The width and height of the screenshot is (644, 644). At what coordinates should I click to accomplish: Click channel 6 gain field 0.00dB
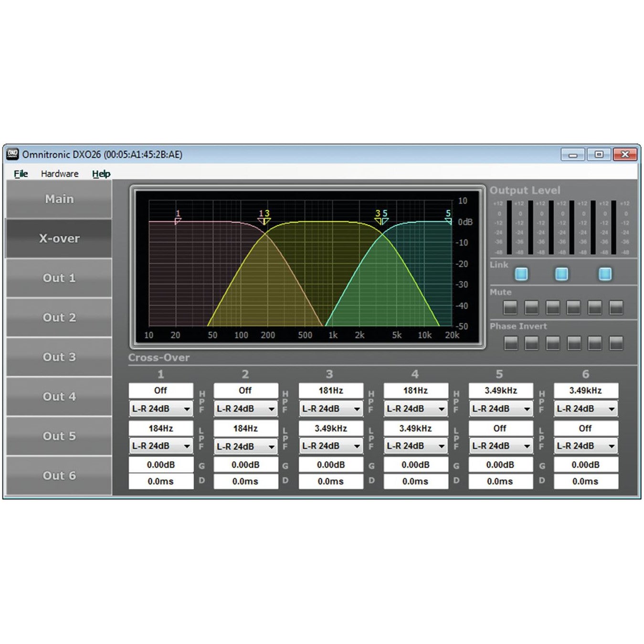click(586, 465)
